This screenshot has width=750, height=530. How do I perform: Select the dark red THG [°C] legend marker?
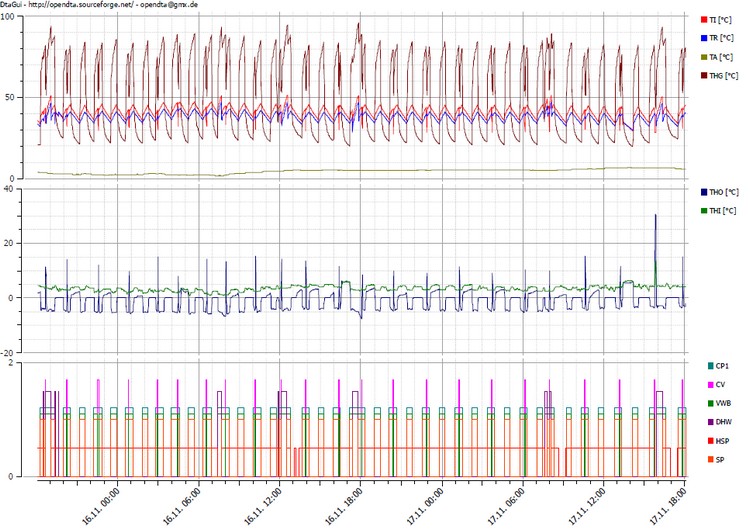(x=703, y=76)
